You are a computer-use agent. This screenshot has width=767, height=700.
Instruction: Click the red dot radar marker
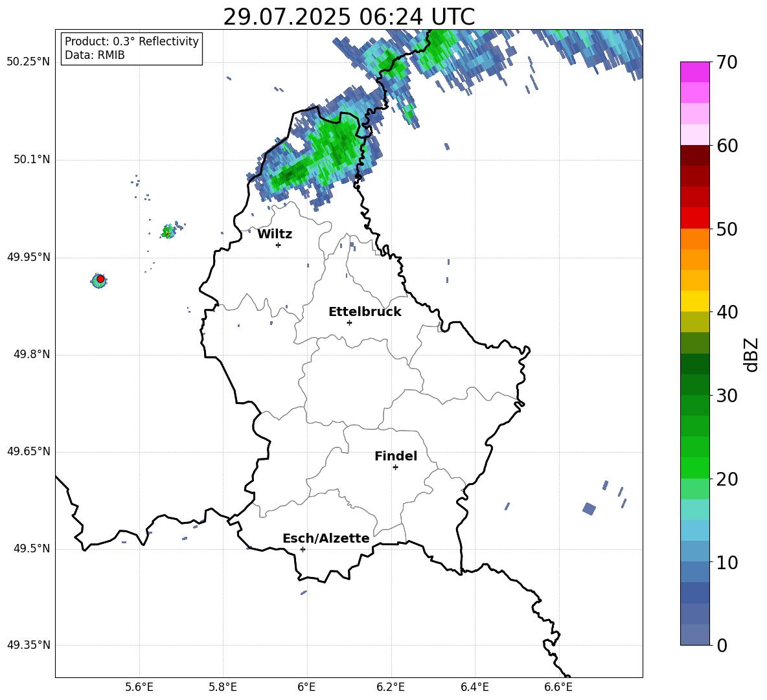click(x=100, y=278)
